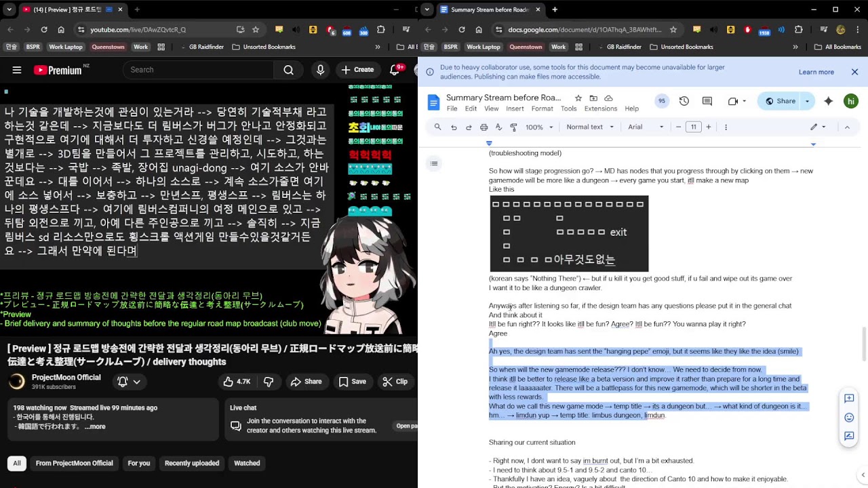
Task: Open Normal text style dropdown
Action: pos(590,127)
